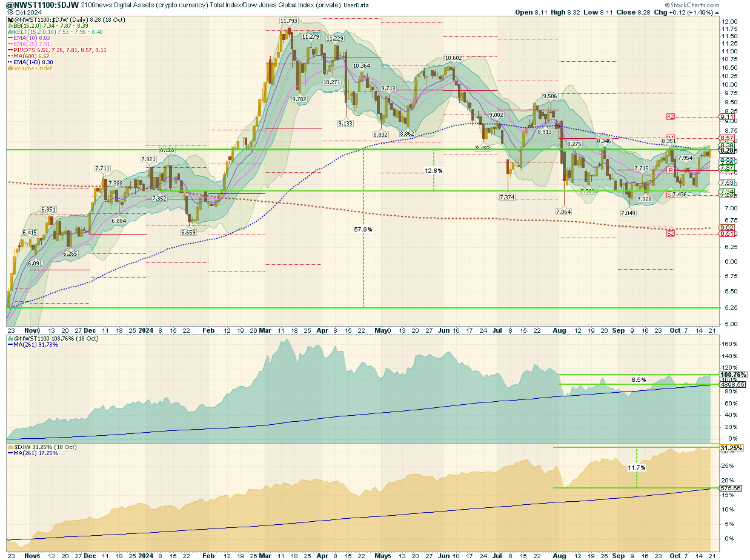Click the R2 pivot resistance marker

(670, 116)
